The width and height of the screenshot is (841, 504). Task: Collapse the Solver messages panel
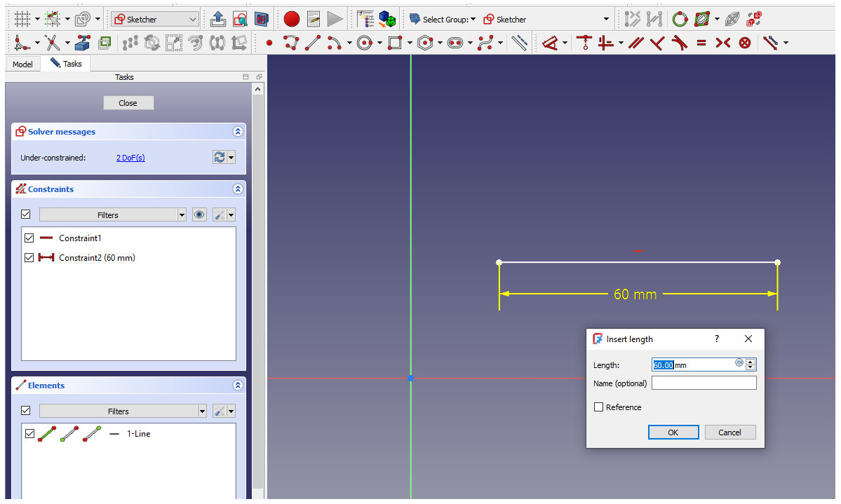click(238, 131)
